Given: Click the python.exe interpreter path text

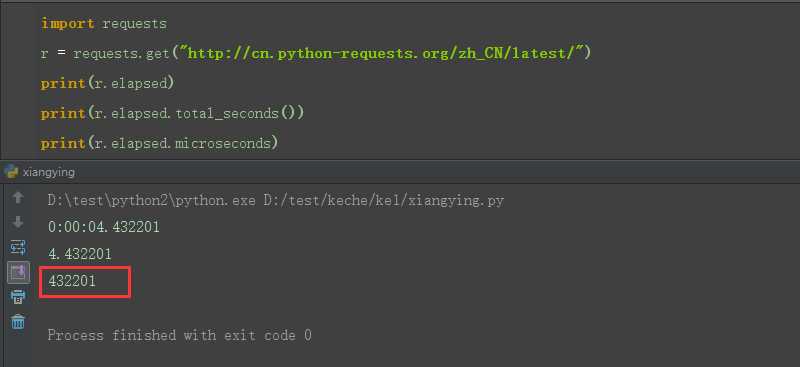Looking at the screenshot, I should pos(152,201).
